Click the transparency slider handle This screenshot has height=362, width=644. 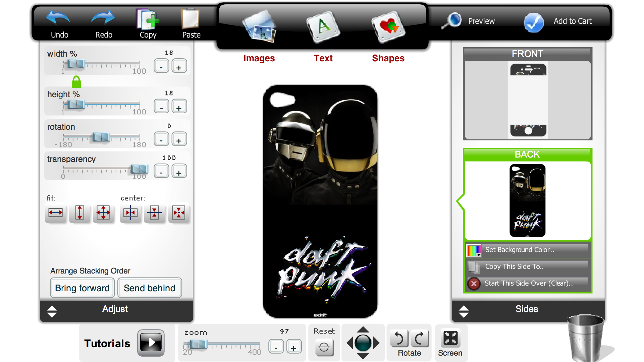(139, 169)
